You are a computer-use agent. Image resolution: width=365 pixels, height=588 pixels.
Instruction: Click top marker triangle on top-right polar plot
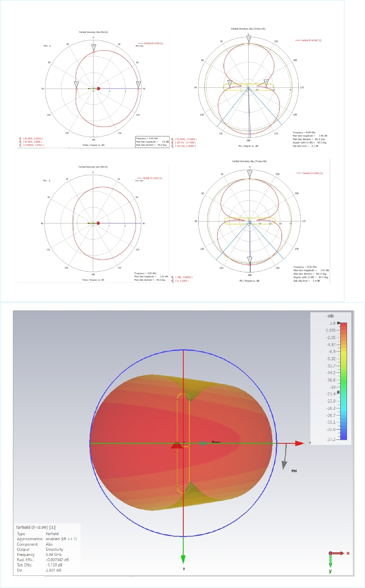pyautogui.click(x=249, y=38)
